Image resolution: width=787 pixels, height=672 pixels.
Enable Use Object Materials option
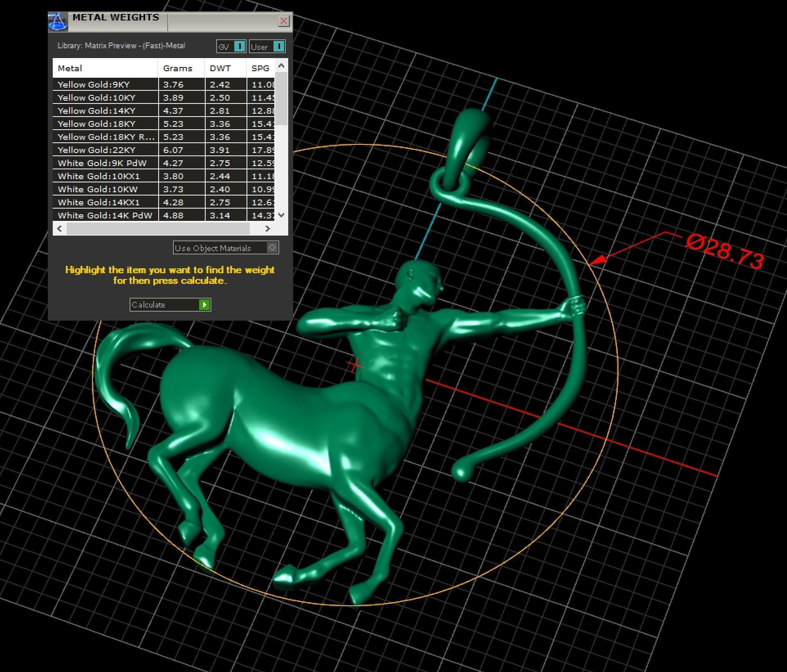click(x=272, y=247)
